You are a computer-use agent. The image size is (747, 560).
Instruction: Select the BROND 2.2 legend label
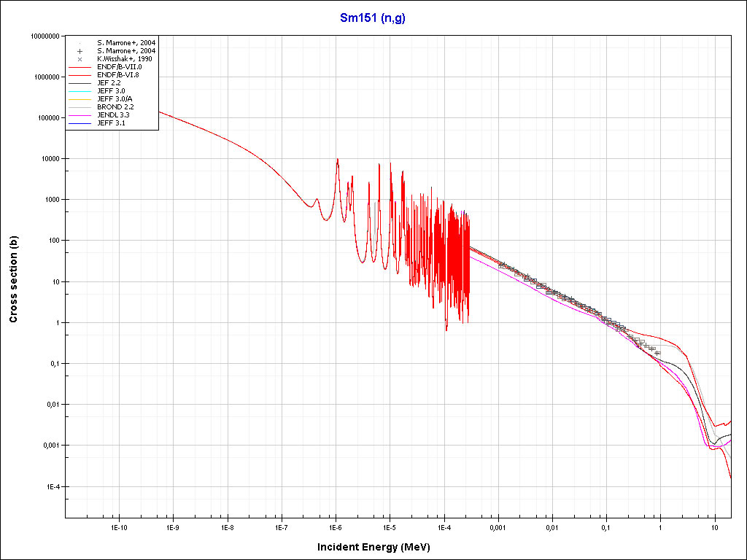pyautogui.click(x=115, y=107)
